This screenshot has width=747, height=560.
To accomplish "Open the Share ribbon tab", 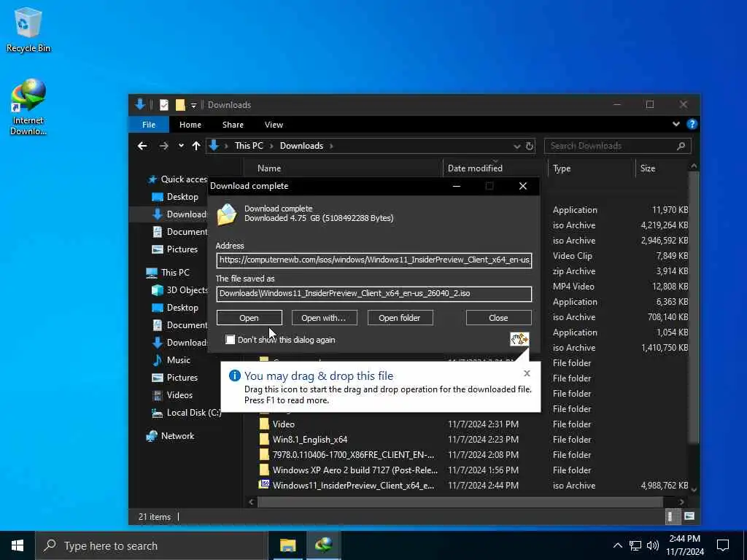I will [233, 124].
